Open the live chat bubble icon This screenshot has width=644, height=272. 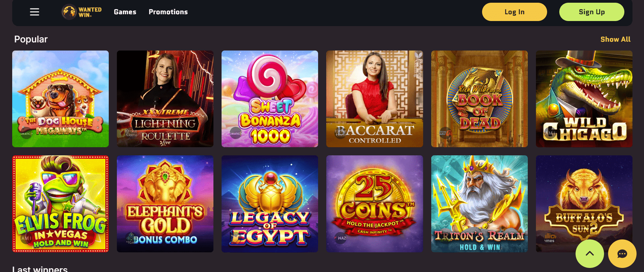[x=622, y=254]
